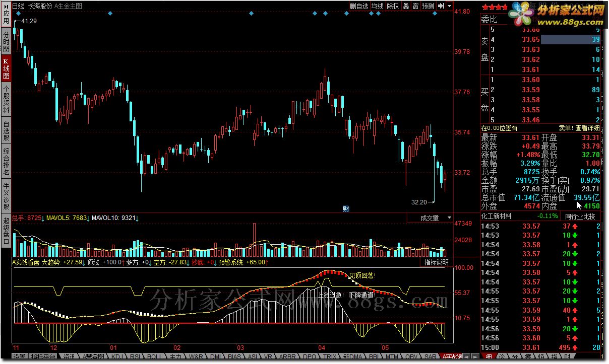Click buy level 2 price 33.59 row
Image resolution: width=609 pixels, height=364 pixels.
point(541,90)
